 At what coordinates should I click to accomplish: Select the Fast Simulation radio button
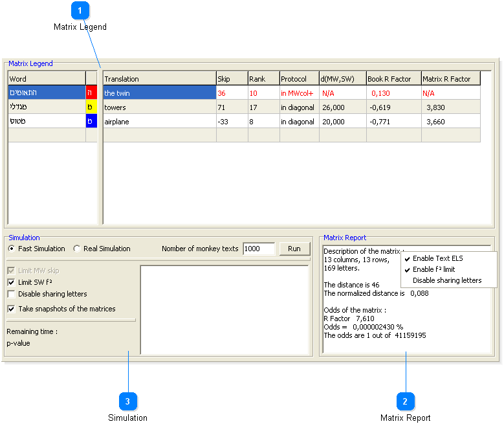pos(12,249)
